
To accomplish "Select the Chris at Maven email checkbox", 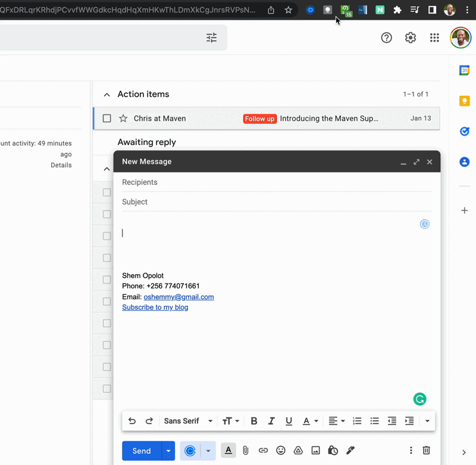I will coord(107,118).
